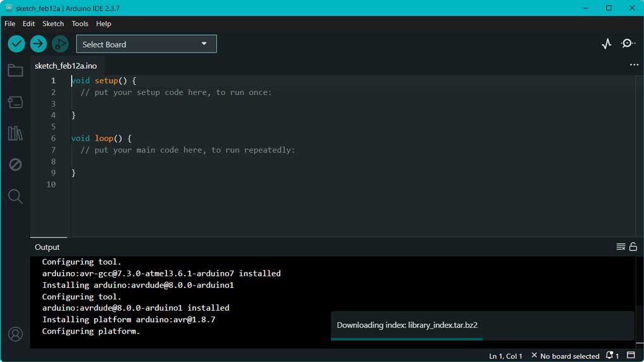Viewport: 644px width, 362px height.
Task: Toggle the bottom panel icon in status bar
Action: coord(631,356)
